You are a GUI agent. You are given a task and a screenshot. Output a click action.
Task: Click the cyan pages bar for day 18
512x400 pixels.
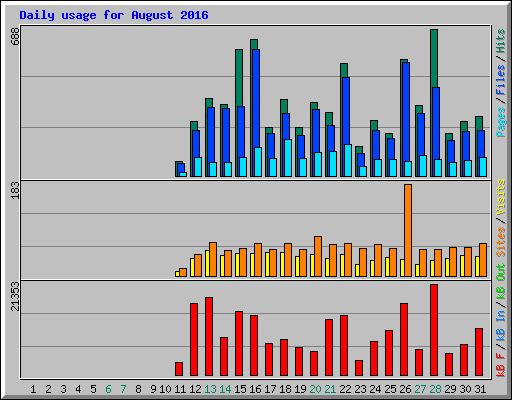click(288, 158)
